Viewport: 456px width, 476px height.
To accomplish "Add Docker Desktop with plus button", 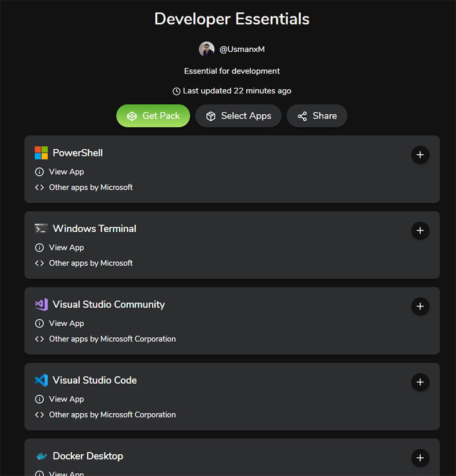I will point(420,458).
